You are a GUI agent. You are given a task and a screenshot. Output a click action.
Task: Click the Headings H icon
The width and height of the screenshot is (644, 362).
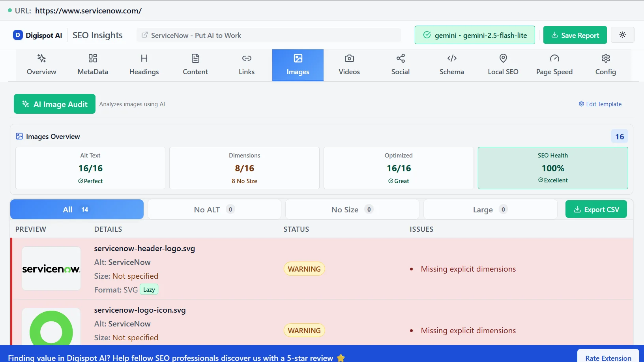click(x=144, y=58)
